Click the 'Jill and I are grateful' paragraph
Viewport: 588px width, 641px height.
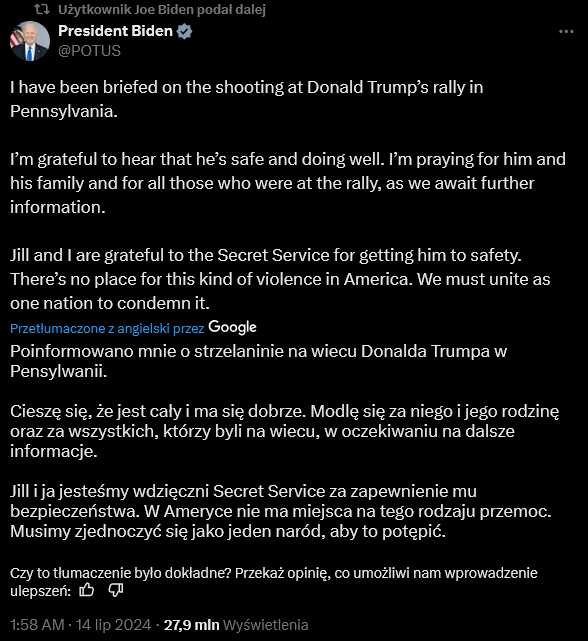coord(280,279)
